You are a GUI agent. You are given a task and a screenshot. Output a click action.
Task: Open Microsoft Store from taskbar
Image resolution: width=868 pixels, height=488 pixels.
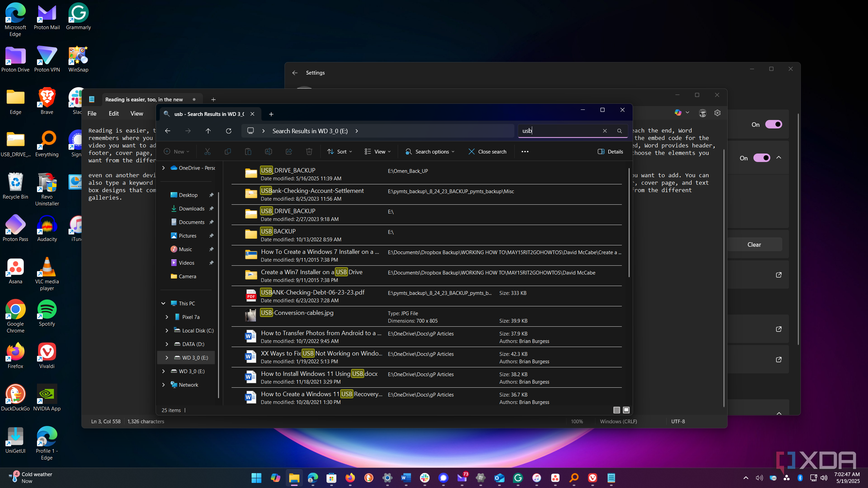(332, 478)
